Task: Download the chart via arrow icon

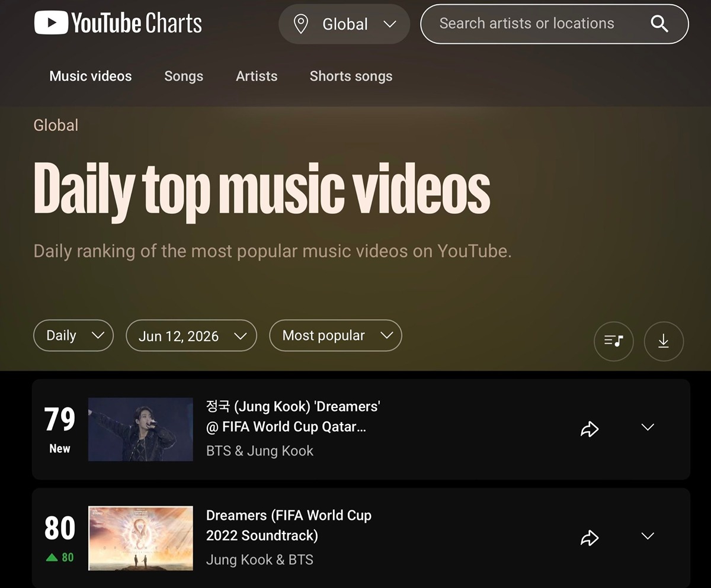Action: click(x=664, y=341)
